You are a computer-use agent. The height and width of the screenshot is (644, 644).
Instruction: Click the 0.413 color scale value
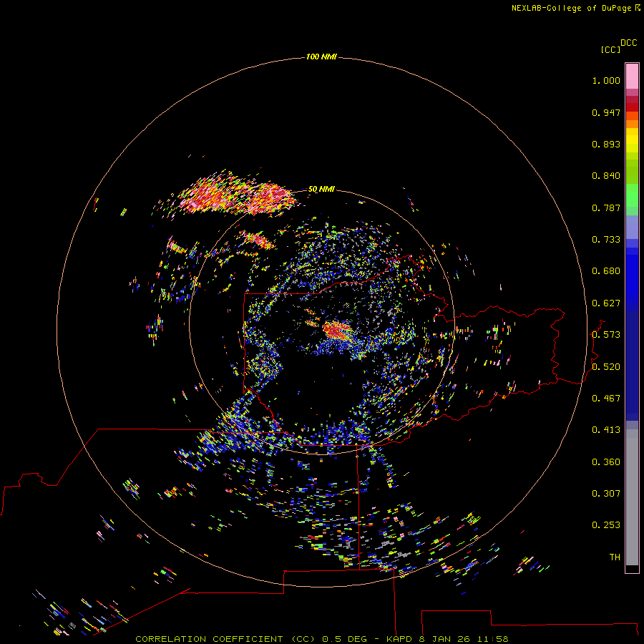click(x=606, y=430)
